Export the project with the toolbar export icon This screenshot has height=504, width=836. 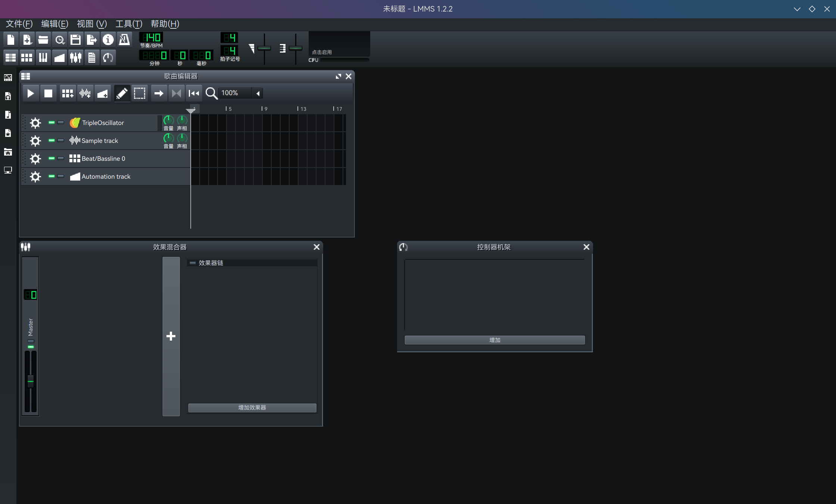(x=92, y=40)
